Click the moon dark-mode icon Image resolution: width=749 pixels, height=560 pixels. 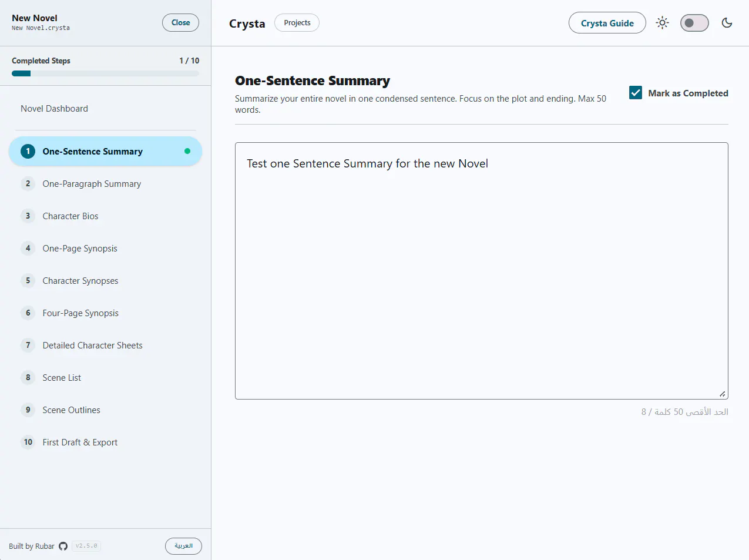coord(727,23)
